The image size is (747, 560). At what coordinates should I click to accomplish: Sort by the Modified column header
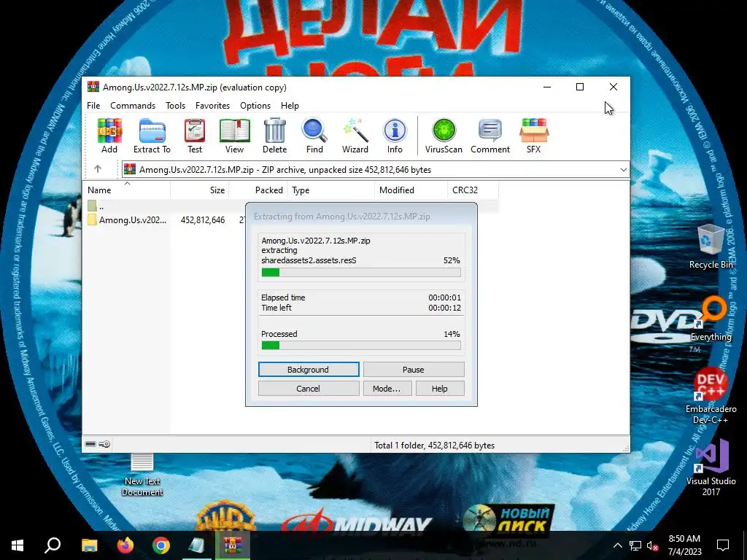(x=411, y=190)
